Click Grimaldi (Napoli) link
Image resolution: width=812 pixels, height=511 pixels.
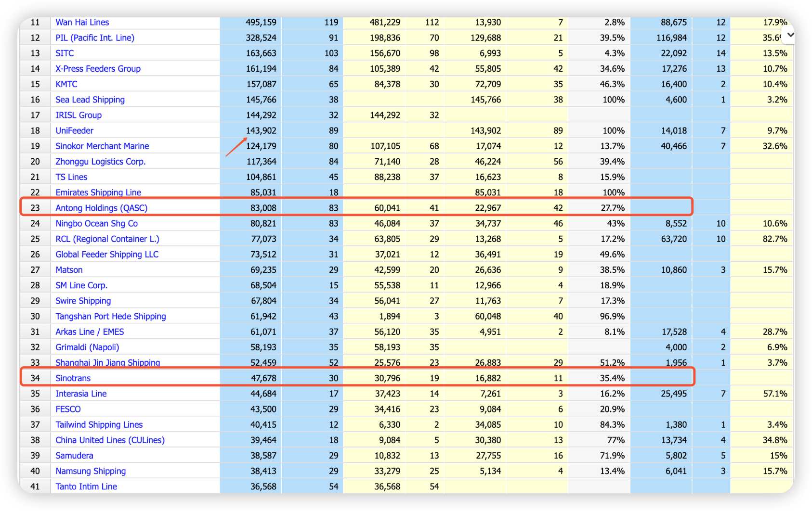click(x=87, y=347)
